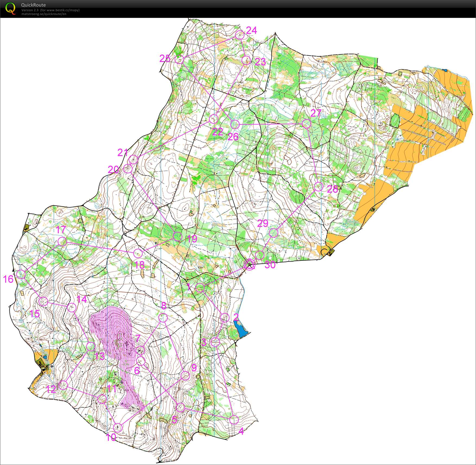Select the control circle numbered 17
Viewport: 476px width, 465px height.
62,241
